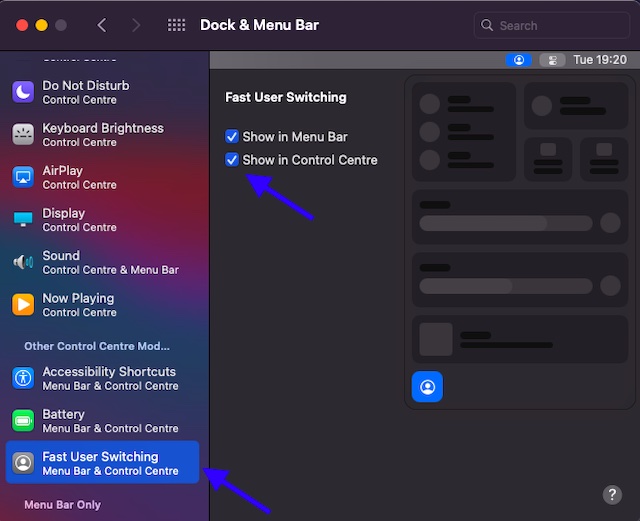The width and height of the screenshot is (640, 521).
Task: Click the Control Centre icon in preview menu bar
Action: 552,60
